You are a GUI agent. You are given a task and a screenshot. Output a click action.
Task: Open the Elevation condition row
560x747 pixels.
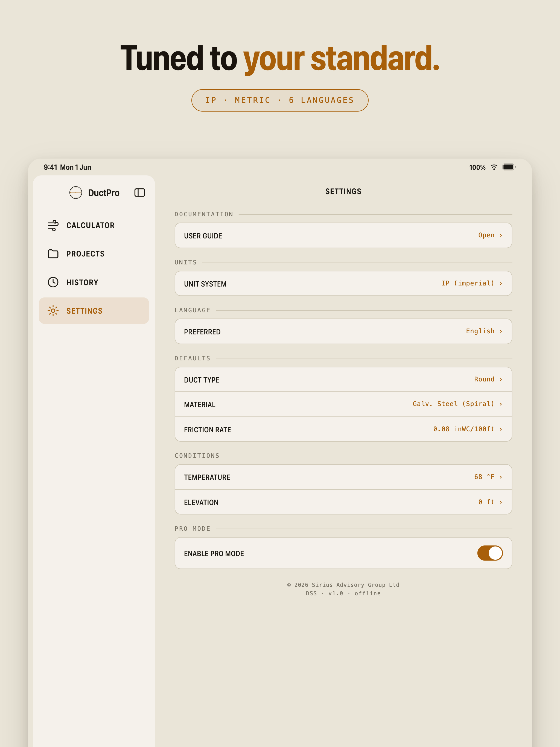coord(343,502)
